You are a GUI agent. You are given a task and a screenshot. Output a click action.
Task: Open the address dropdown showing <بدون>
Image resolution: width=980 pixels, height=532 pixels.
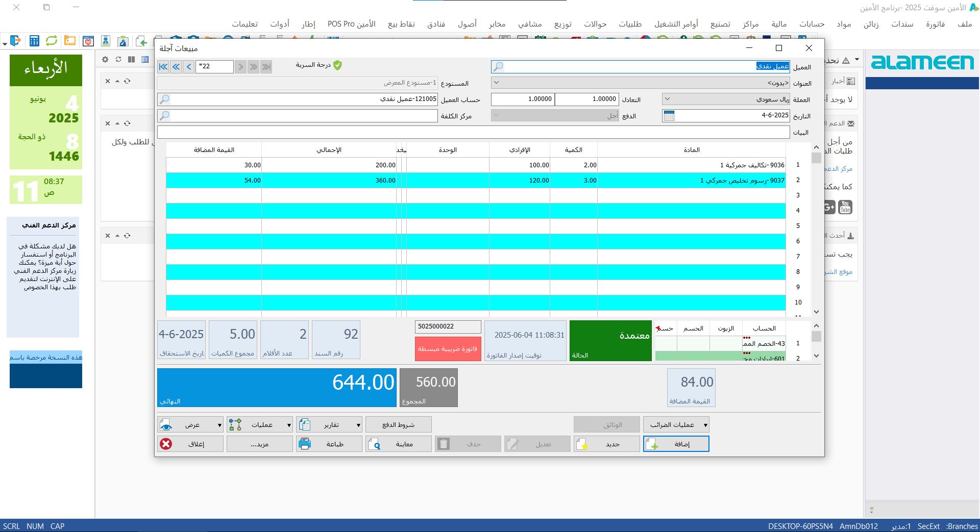[497, 83]
